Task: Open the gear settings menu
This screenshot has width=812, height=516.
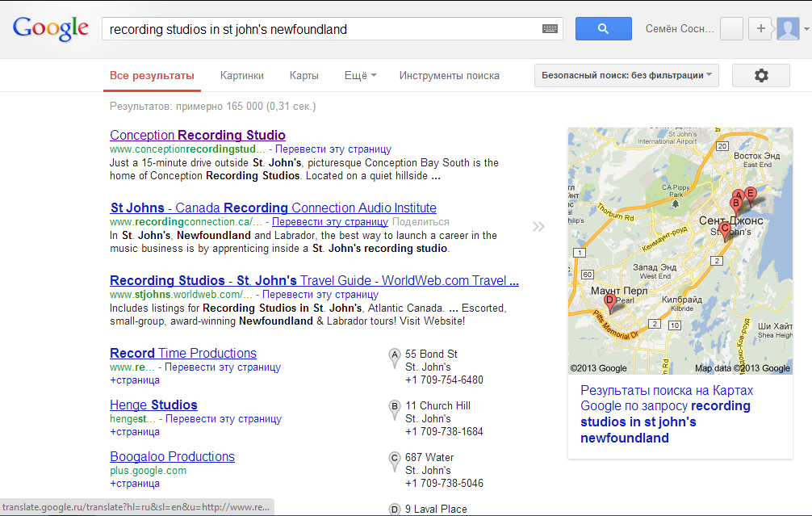Action: (760, 76)
